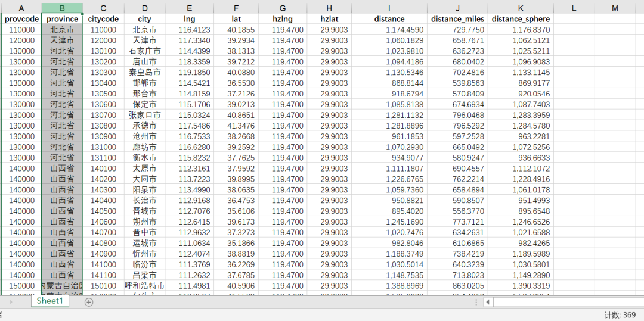Select column K header
Image resolution: width=644 pixels, height=321 pixels.
click(x=521, y=8)
